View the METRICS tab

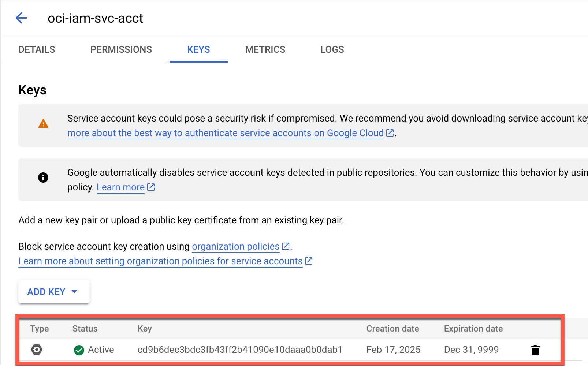(x=265, y=49)
